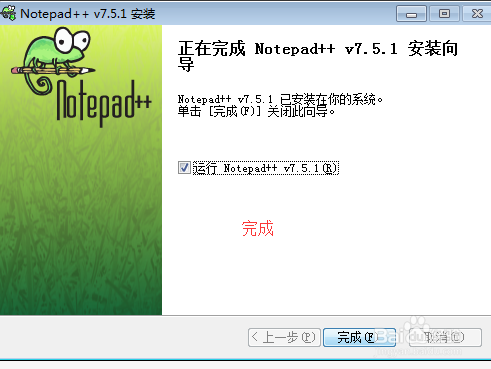Minimize the installer window
Image resolution: width=491 pixels, height=369 pixels.
tap(411, 14)
